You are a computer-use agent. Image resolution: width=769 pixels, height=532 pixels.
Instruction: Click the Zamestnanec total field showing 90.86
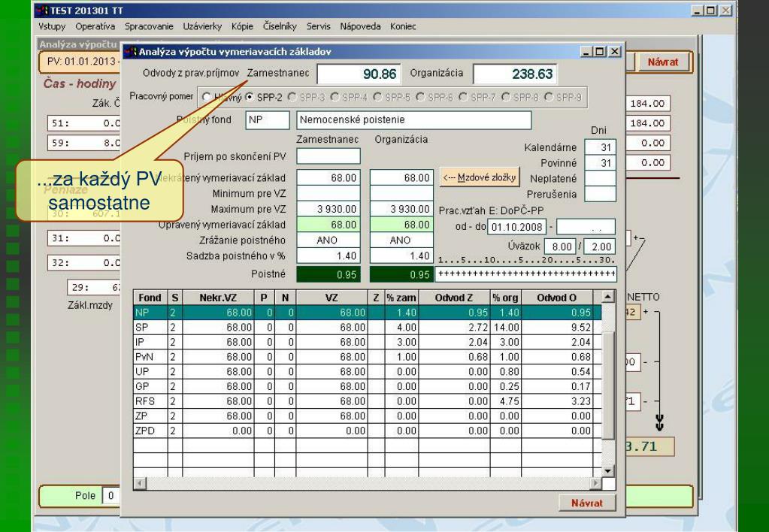point(359,74)
